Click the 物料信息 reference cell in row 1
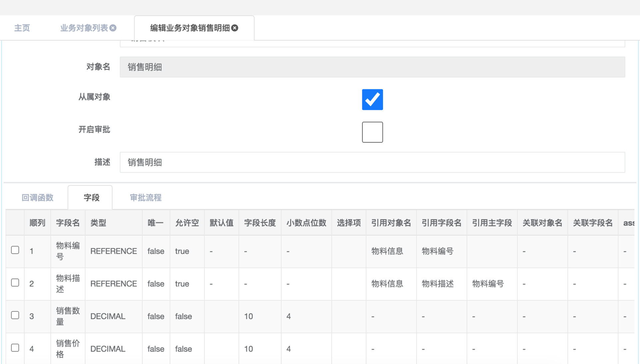Image resolution: width=640 pixels, height=364 pixels. (x=387, y=251)
